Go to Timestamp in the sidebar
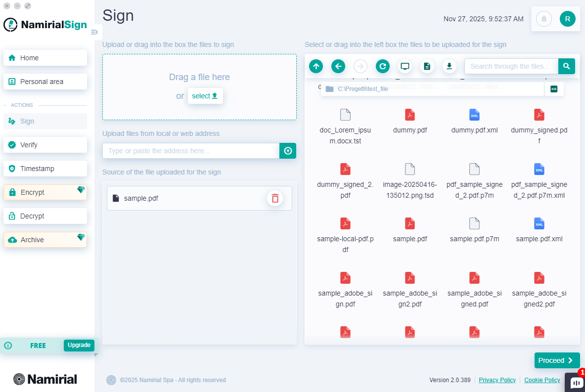This screenshot has height=392, width=585. [45, 169]
